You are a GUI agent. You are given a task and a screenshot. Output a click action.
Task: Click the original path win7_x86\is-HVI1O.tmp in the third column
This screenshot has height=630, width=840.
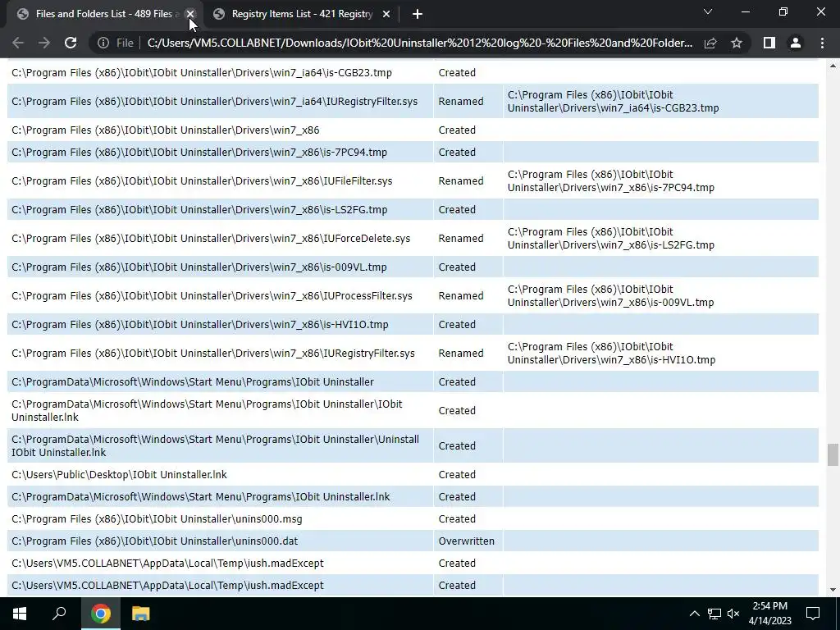click(611, 354)
